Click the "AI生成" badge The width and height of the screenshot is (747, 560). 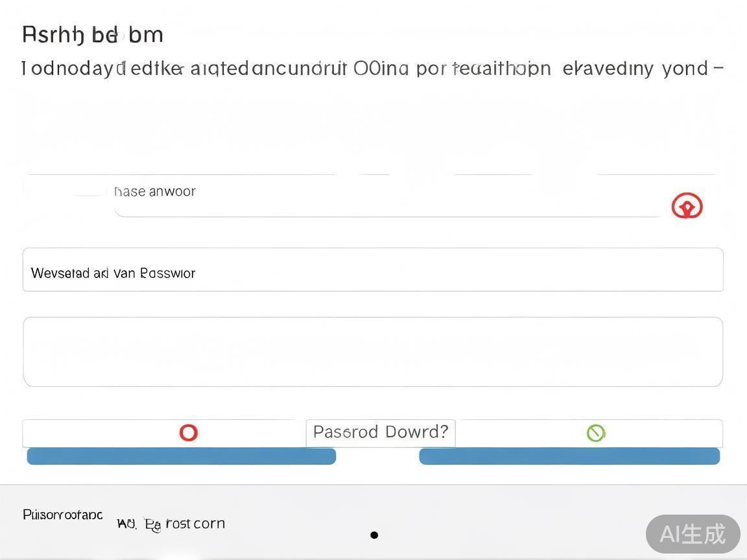pyautogui.click(x=693, y=533)
